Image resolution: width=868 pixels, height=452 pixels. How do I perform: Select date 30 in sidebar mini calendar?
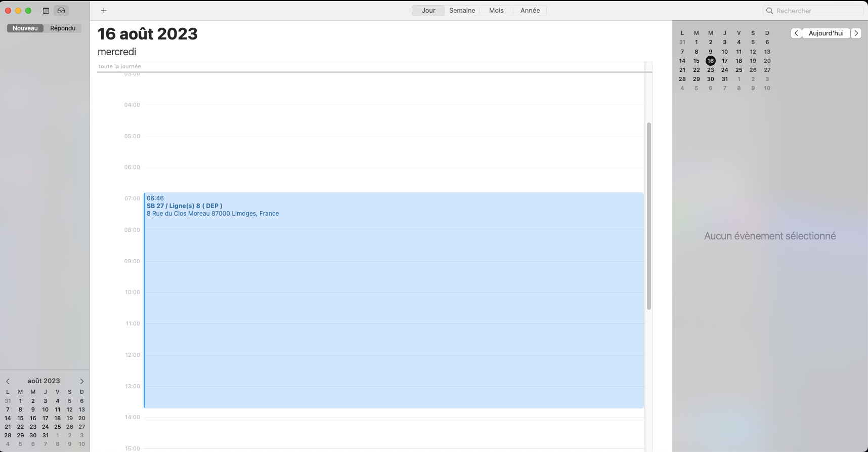33,435
